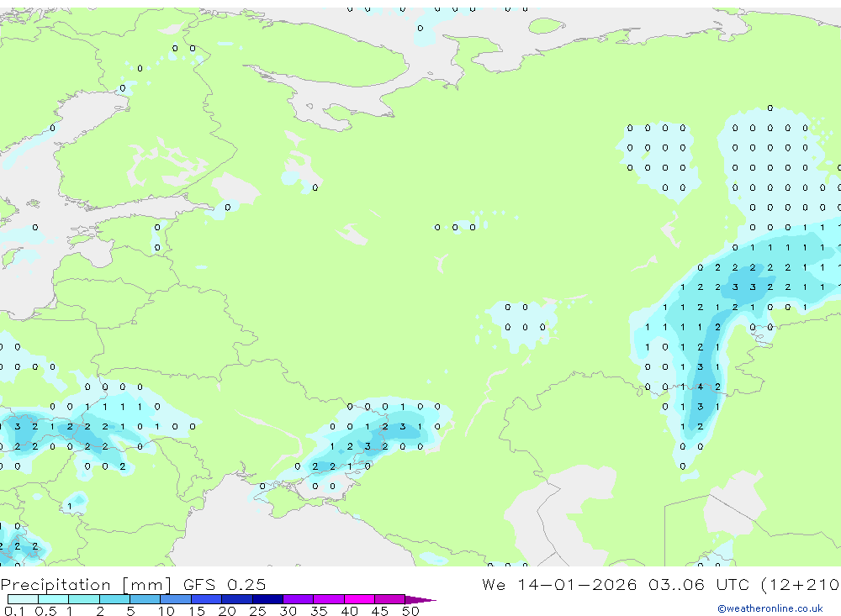Click the "We 14-01-2026" date text

tap(559, 584)
